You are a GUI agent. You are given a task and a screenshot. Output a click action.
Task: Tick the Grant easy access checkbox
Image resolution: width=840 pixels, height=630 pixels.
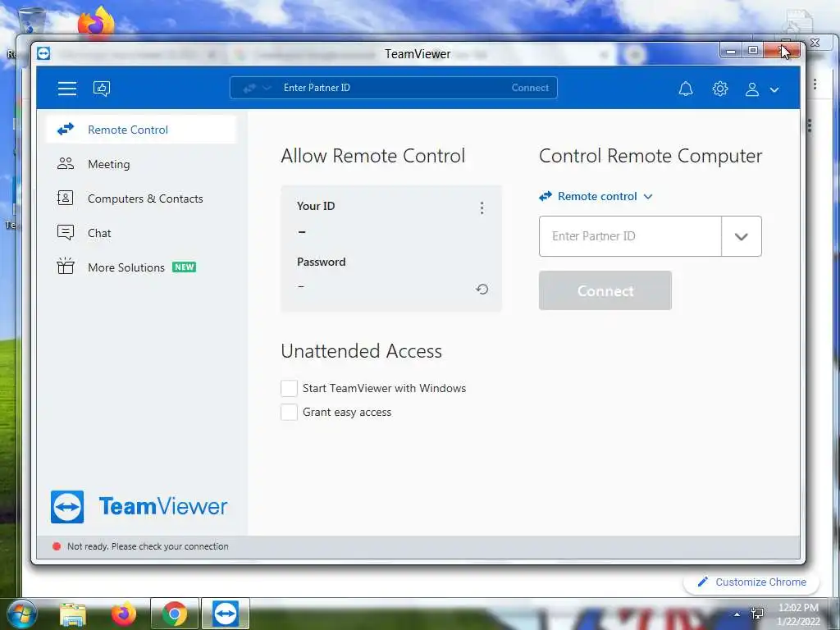tap(290, 412)
